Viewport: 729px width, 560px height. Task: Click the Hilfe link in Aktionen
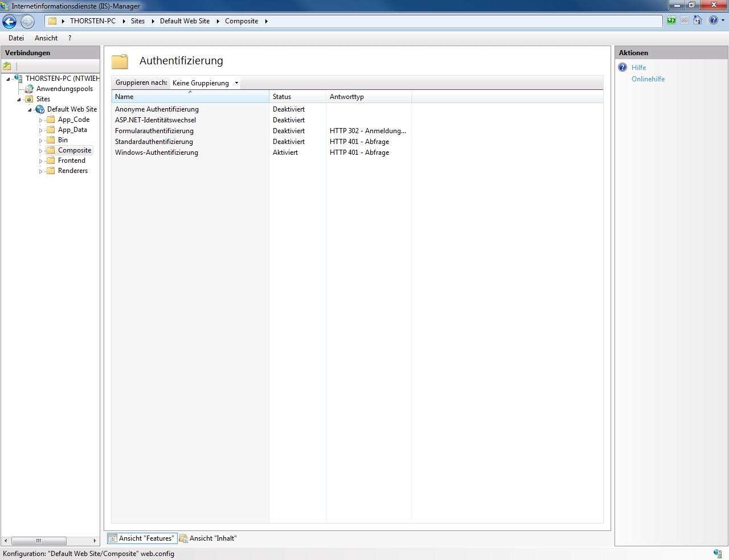pos(638,68)
